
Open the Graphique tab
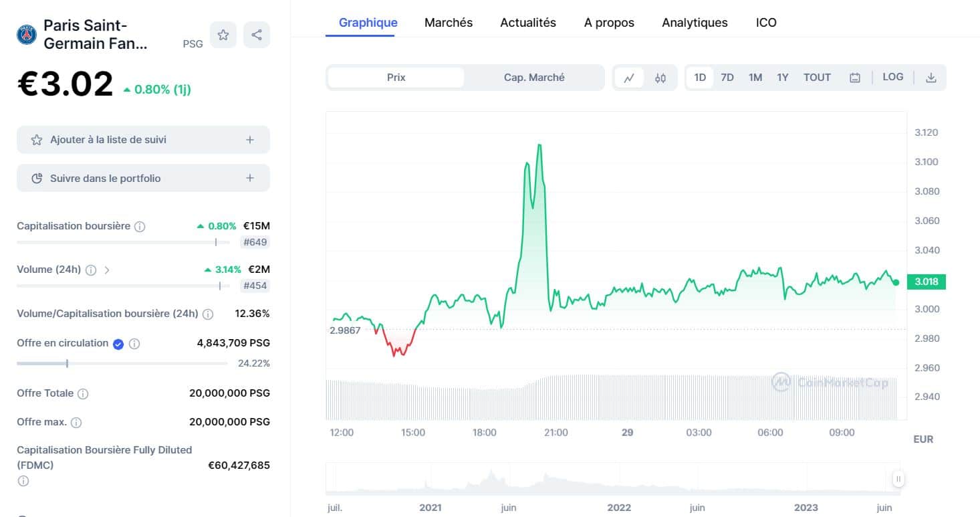coord(368,23)
